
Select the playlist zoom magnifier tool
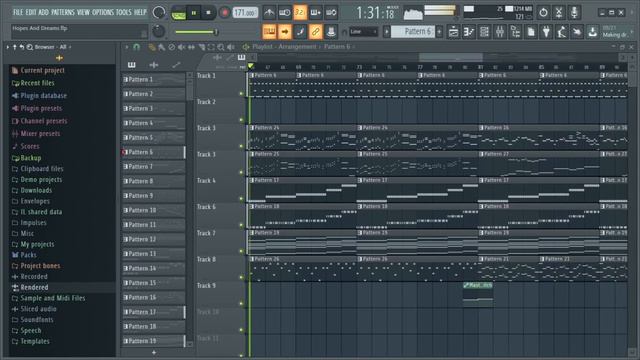(x=221, y=47)
